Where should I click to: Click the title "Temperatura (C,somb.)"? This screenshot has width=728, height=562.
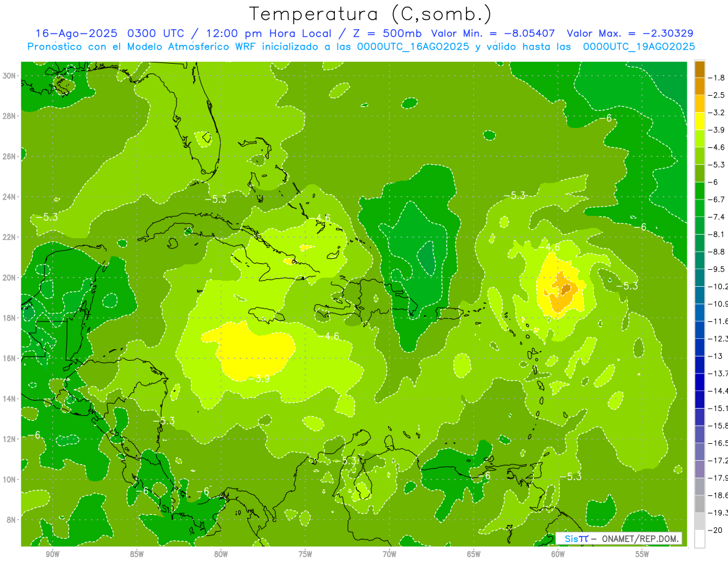(371, 14)
